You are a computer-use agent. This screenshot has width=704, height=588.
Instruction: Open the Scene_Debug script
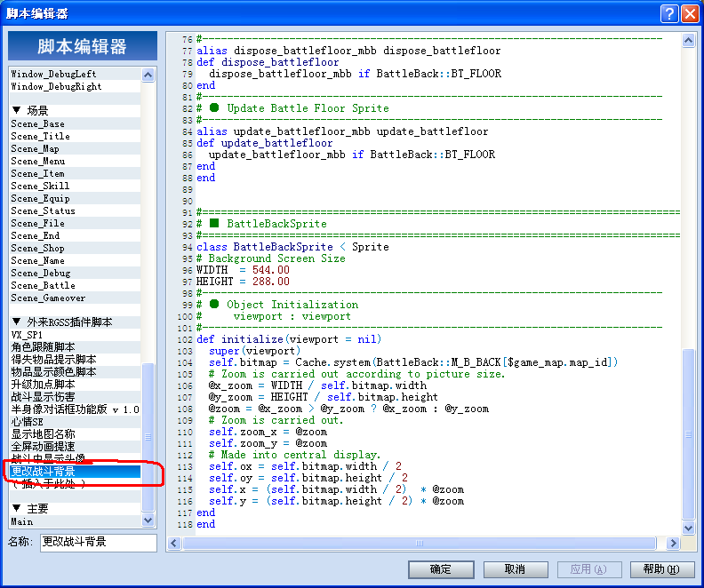click(75, 273)
